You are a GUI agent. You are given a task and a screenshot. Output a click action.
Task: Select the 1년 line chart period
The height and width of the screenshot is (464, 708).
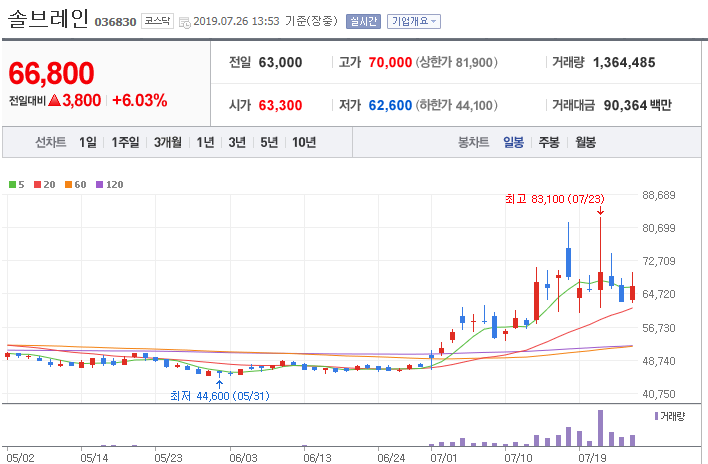(205, 142)
